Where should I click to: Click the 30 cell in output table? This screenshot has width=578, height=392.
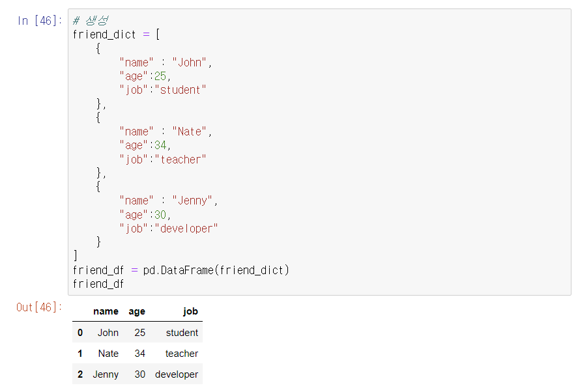coord(139,374)
